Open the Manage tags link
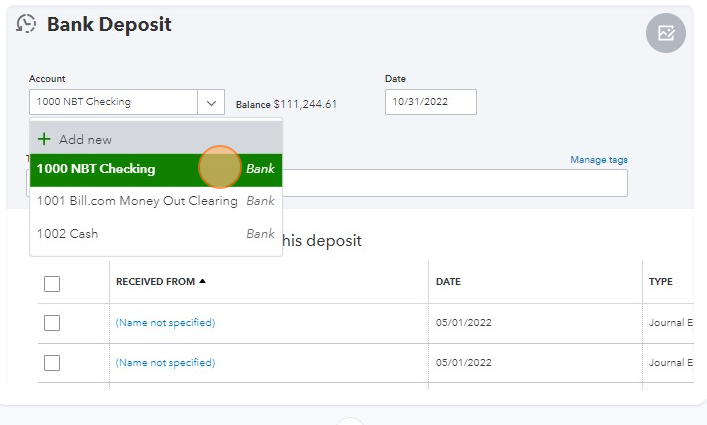Image resolution: width=707 pixels, height=425 pixels. tap(598, 160)
